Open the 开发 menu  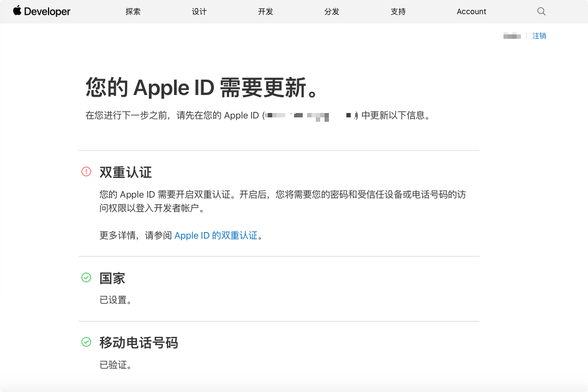(266, 11)
